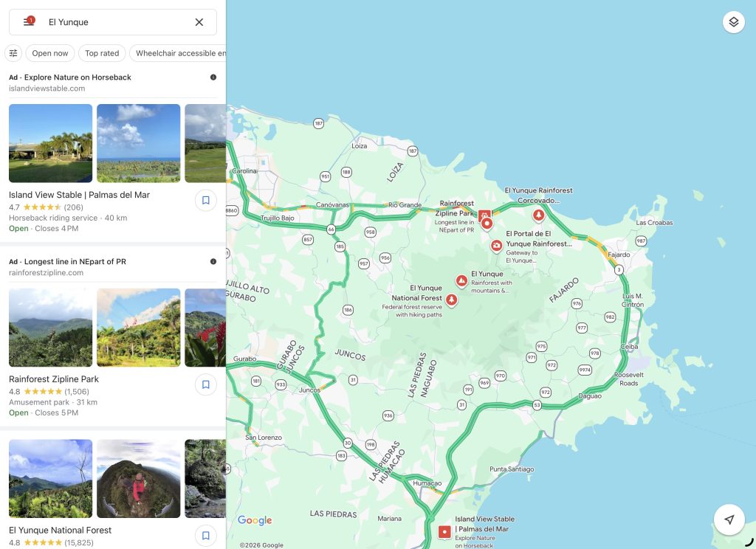
Task: Open El Yunque National Forest listing title
Action: pos(60,530)
